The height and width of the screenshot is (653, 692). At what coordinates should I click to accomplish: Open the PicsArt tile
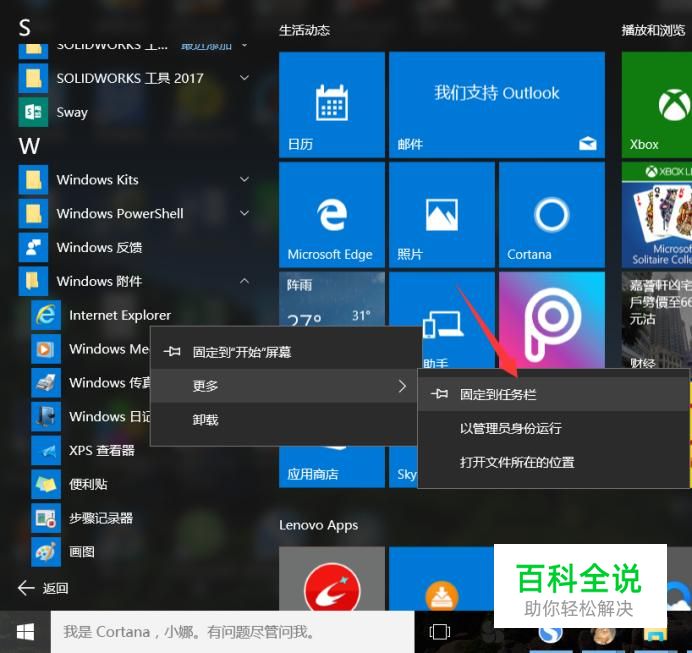(x=552, y=320)
